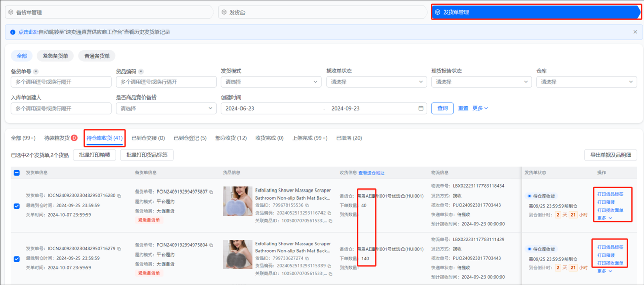Image resolution: width=644 pixels, height=285 pixels.
Task: Open the 备货单号 field type dropdown arrow
Action: click(x=36, y=71)
